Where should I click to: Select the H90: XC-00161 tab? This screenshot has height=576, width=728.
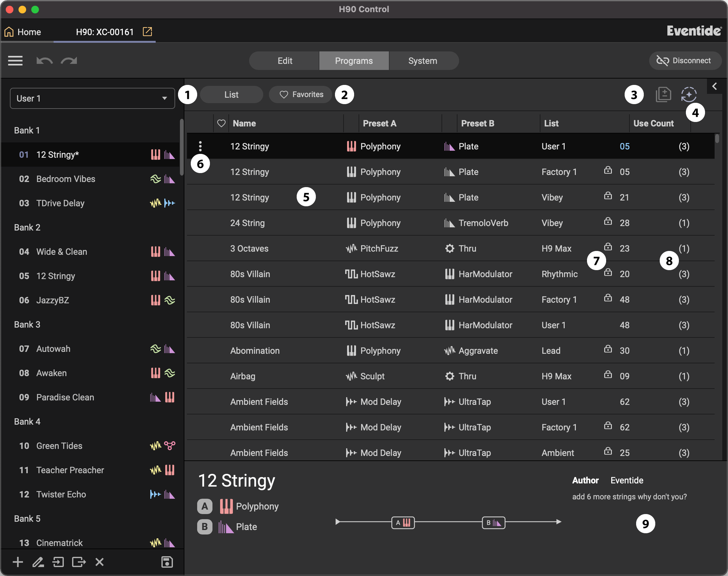[105, 32]
